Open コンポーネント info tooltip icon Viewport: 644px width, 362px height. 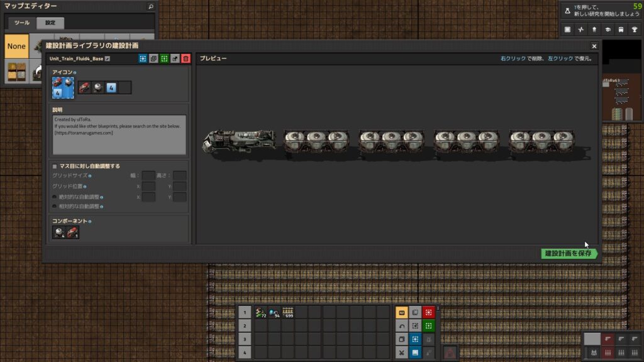pos(90,222)
